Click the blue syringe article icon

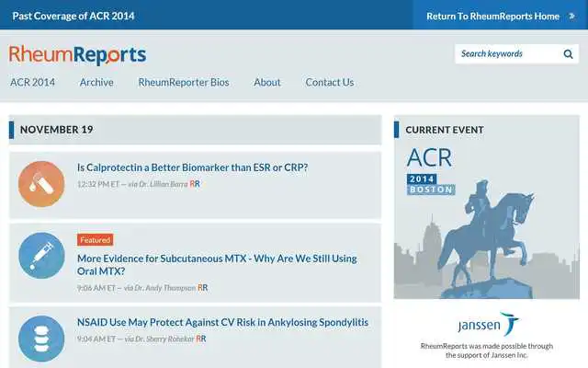pyautogui.click(x=41, y=256)
